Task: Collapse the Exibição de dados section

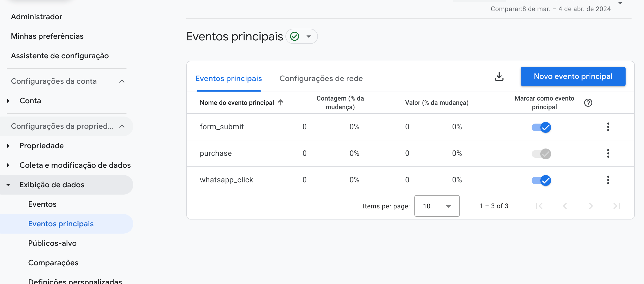Action: tap(8, 185)
